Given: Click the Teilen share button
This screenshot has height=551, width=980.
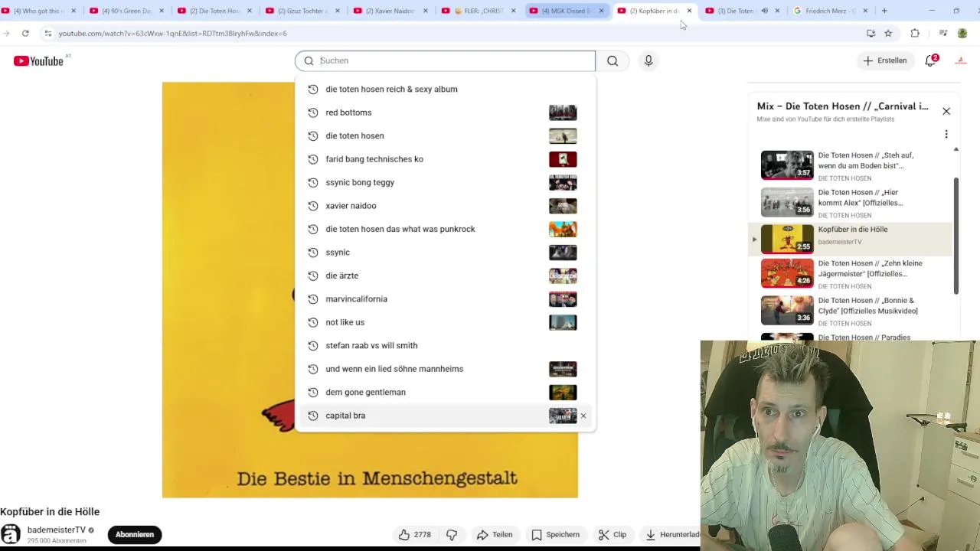Looking at the screenshot, I should [494, 534].
